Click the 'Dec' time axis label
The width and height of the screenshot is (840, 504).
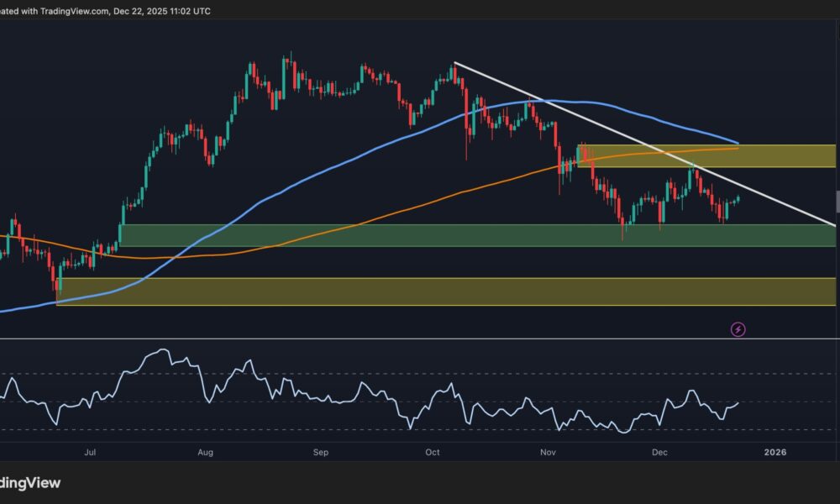click(659, 452)
